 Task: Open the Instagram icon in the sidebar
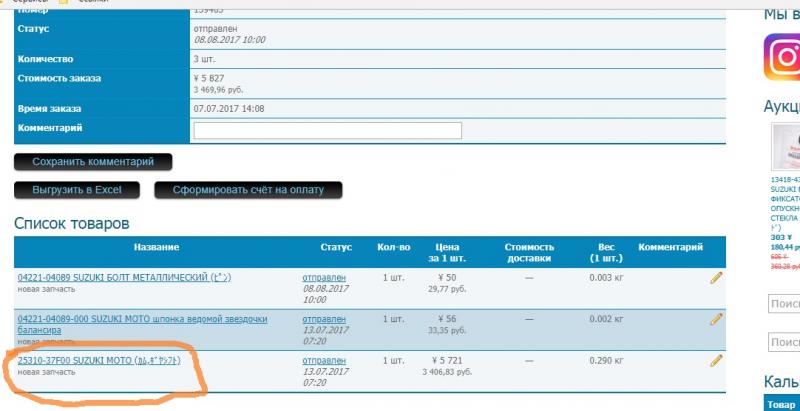tap(783, 57)
